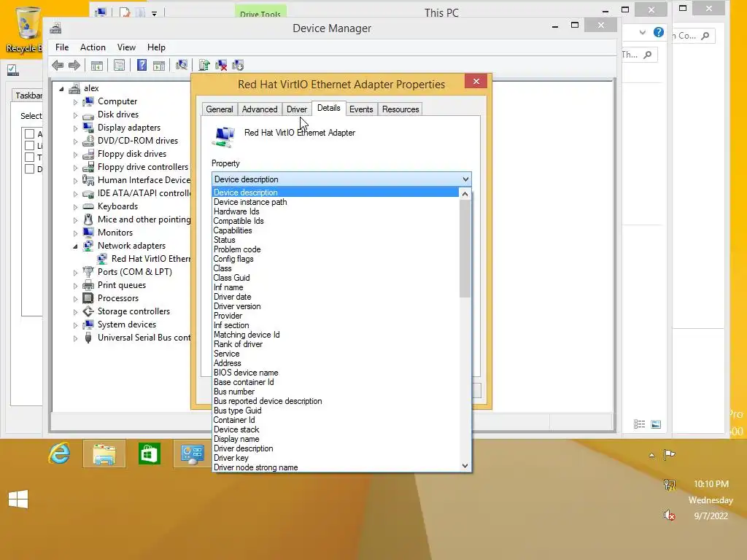Open the View menu in Device Manager

(x=126, y=47)
